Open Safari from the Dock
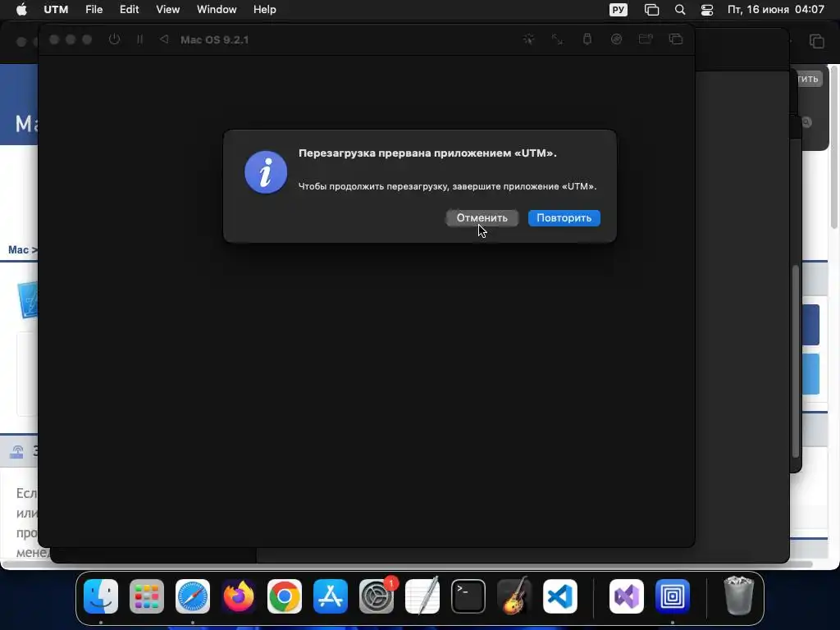This screenshot has width=840, height=630. coord(193,596)
